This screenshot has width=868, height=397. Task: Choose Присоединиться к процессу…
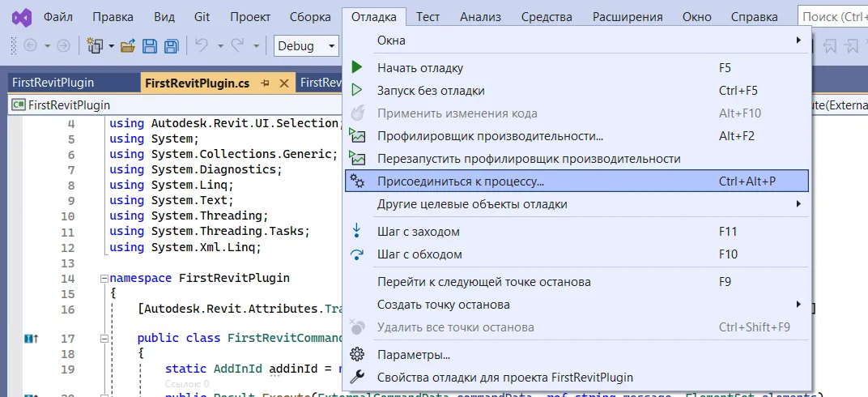pos(577,181)
